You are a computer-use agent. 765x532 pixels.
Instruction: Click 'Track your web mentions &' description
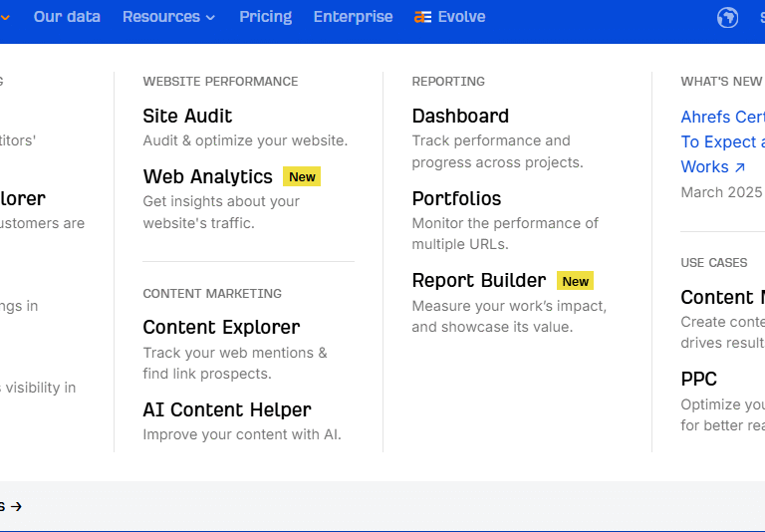pos(235,353)
